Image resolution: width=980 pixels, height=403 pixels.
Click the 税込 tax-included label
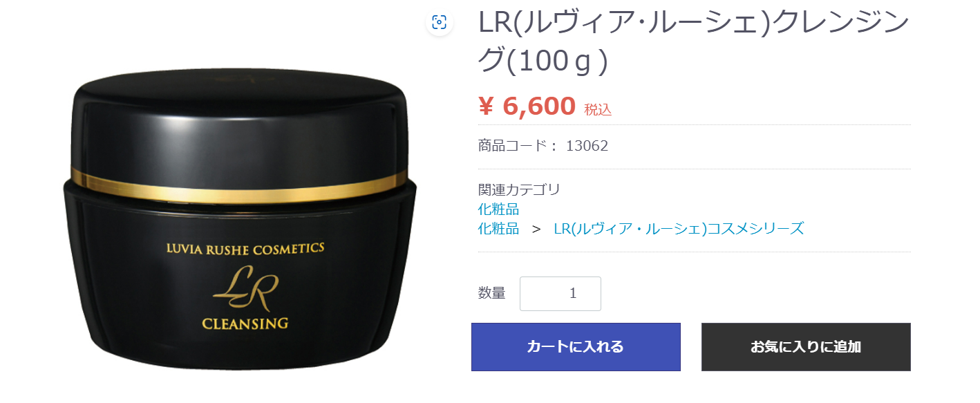click(x=598, y=109)
